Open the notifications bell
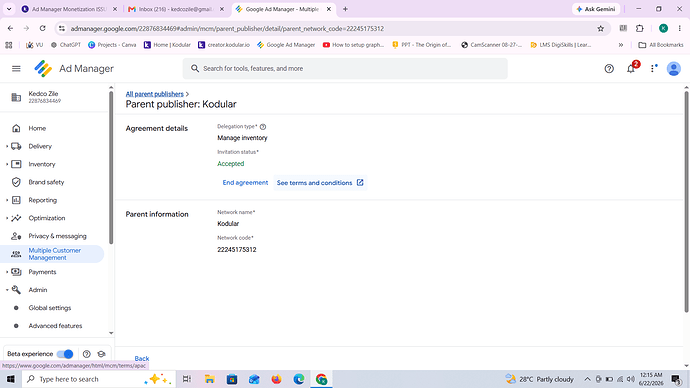This screenshot has width=690, height=388. (631, 68)
